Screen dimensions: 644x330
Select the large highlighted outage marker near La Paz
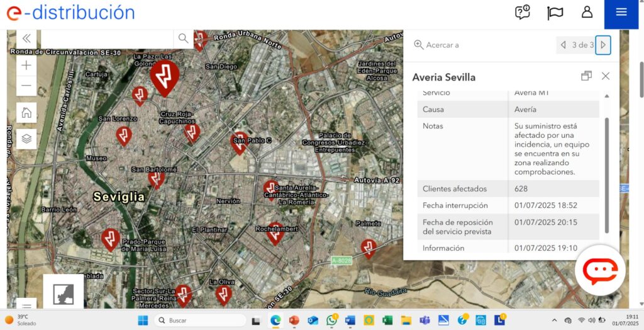165,78
